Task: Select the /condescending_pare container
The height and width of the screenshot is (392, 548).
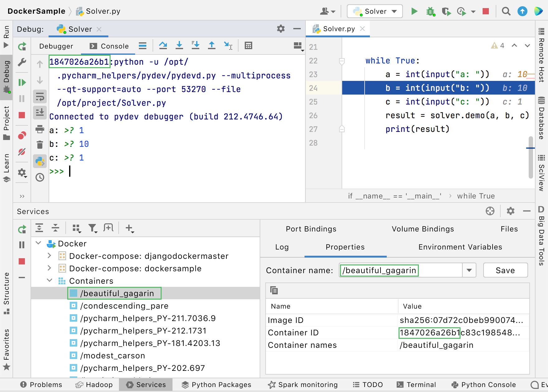Action: [124, 306]
